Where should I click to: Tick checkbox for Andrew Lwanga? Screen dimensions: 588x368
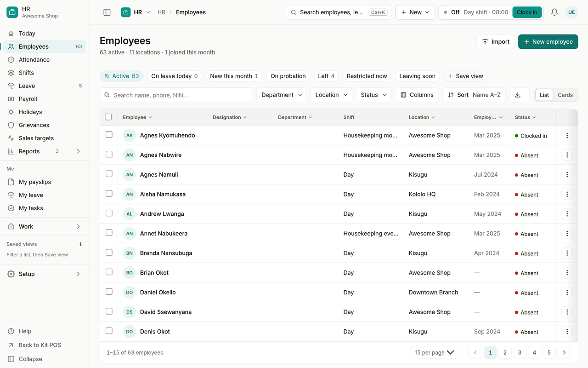tap(109, 213)
